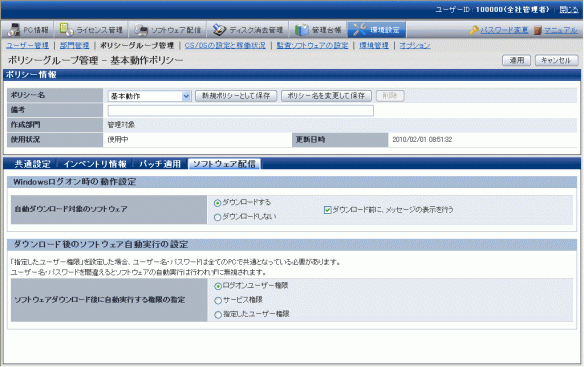Click into the 備考 text field

coord(241,111)
